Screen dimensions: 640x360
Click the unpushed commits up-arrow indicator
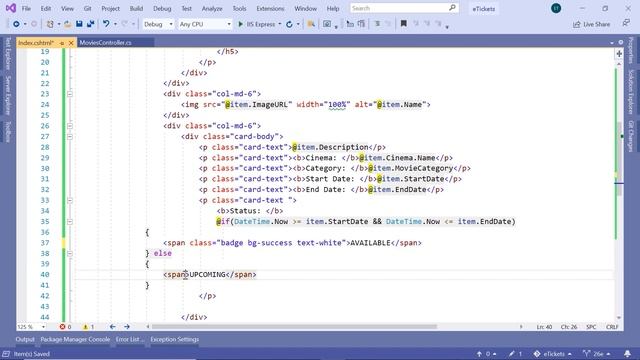click(x=486, y=354)
